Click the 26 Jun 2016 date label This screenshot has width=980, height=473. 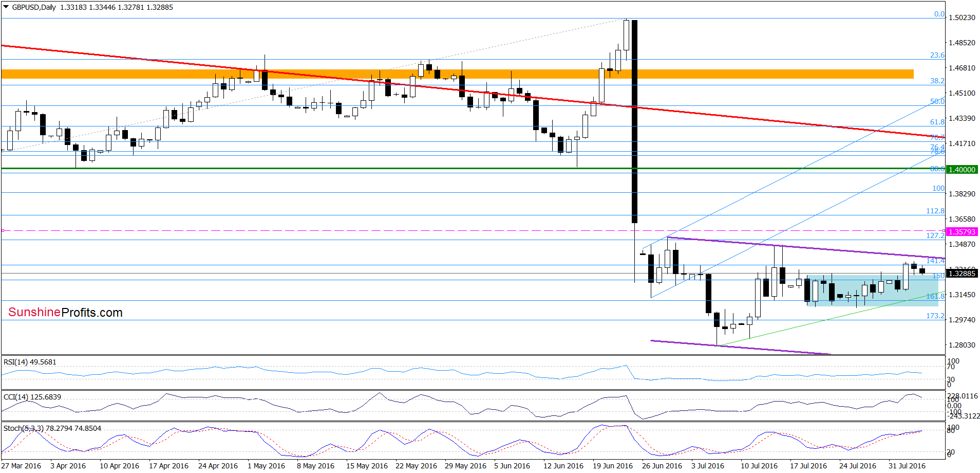point(662,466)
